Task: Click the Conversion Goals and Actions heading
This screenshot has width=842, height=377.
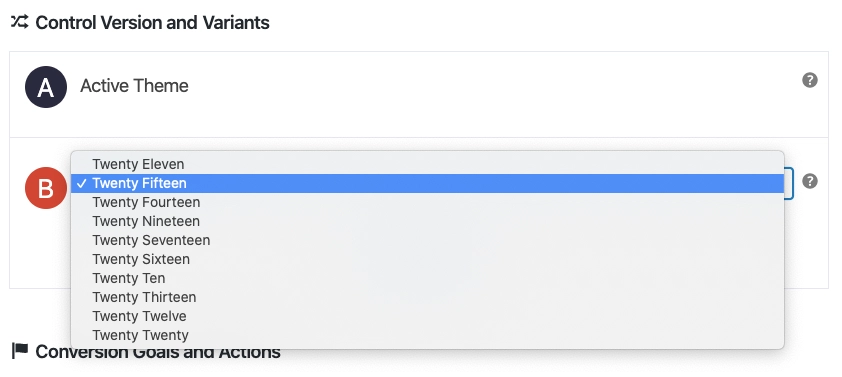Action: click(x=158, y=352)
